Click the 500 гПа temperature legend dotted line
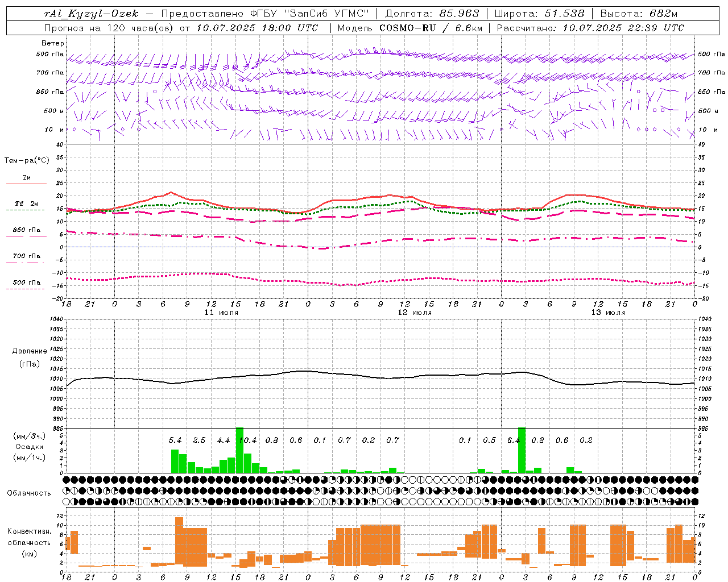728x582 pixels. click(x=25, y=289)
